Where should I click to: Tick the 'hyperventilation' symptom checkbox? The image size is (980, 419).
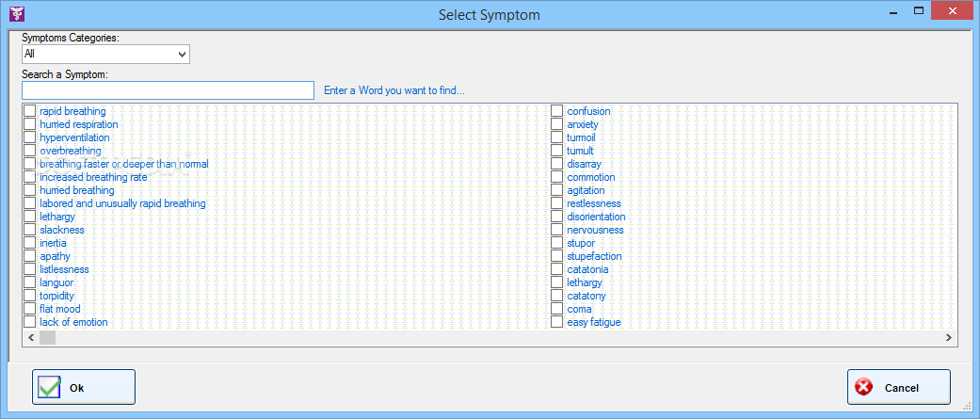coord(30,137)
